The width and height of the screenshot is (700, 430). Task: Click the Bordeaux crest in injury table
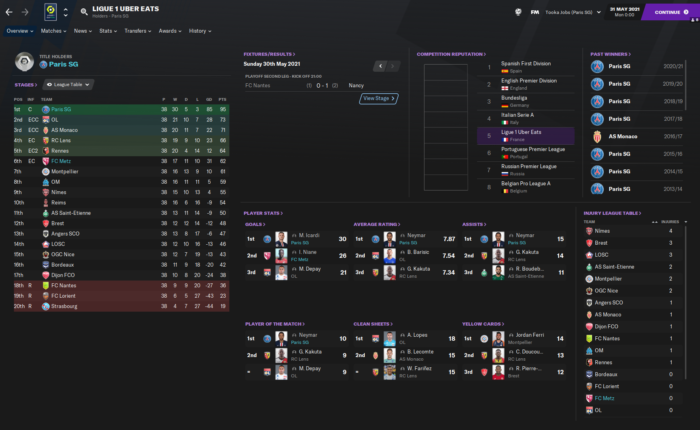point(589,374)
